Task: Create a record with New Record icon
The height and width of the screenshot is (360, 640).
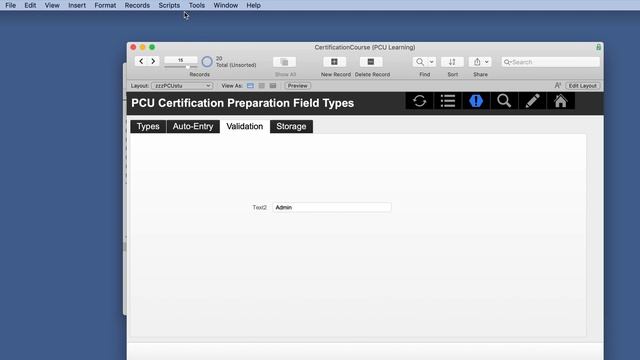Action: [x=334, y=62]
